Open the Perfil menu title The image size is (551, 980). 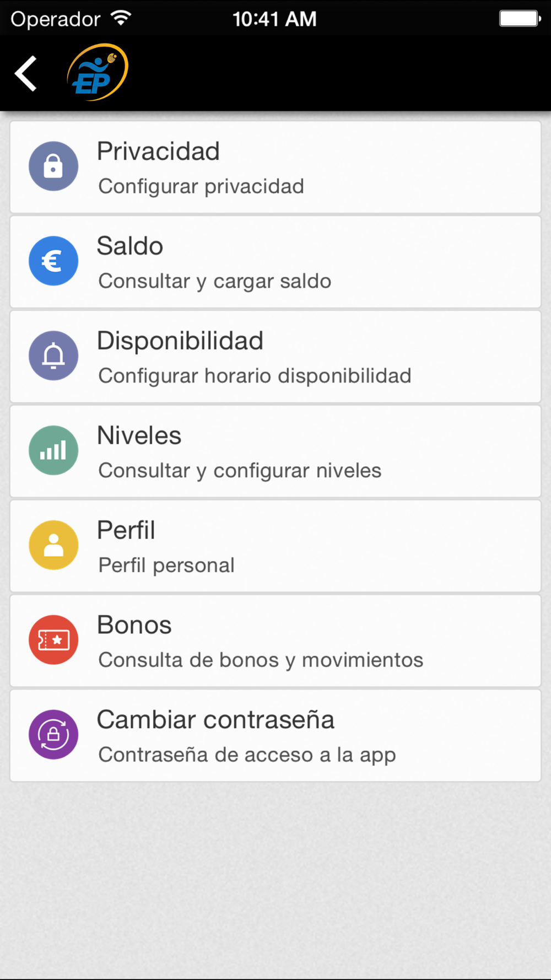coord(126,531)
